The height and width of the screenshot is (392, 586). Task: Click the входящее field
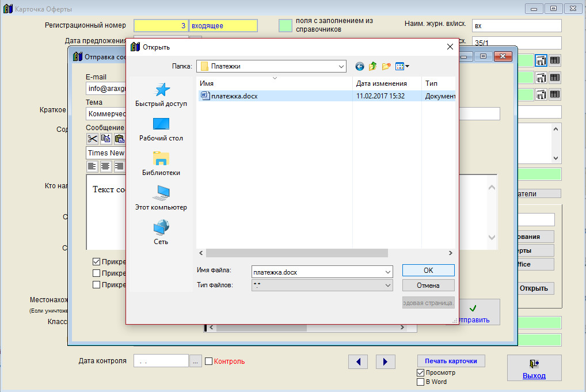click(x=223, y=26)
